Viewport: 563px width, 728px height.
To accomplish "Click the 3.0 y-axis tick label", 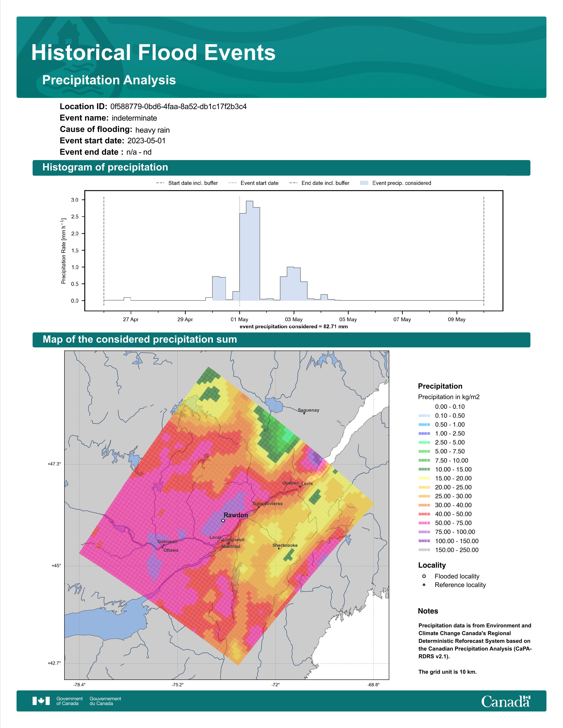I will pyautogui.click(x=75, y=200).
